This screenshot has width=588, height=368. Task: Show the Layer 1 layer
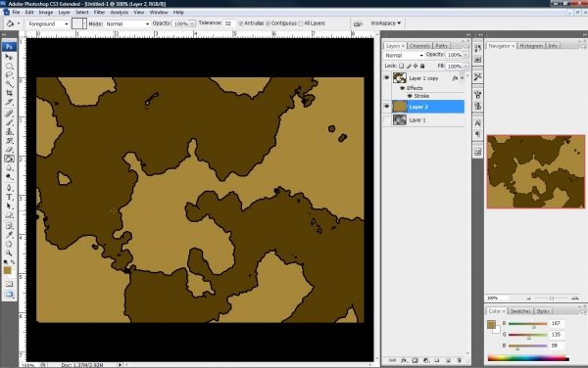point(387,119)
